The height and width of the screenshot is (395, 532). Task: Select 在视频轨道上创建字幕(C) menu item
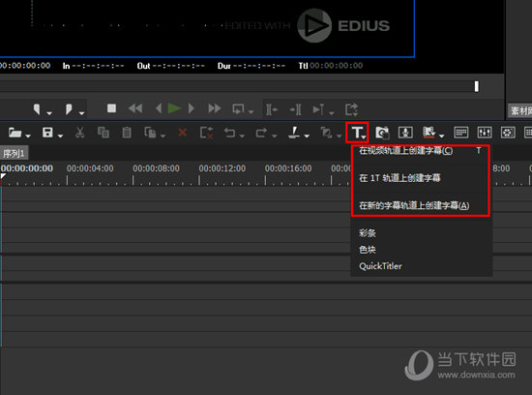(x=421, y=151)
